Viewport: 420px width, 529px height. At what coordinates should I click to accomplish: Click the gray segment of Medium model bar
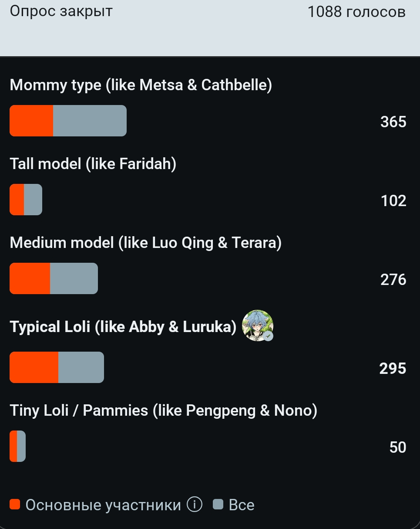click(x=74, y=278)
